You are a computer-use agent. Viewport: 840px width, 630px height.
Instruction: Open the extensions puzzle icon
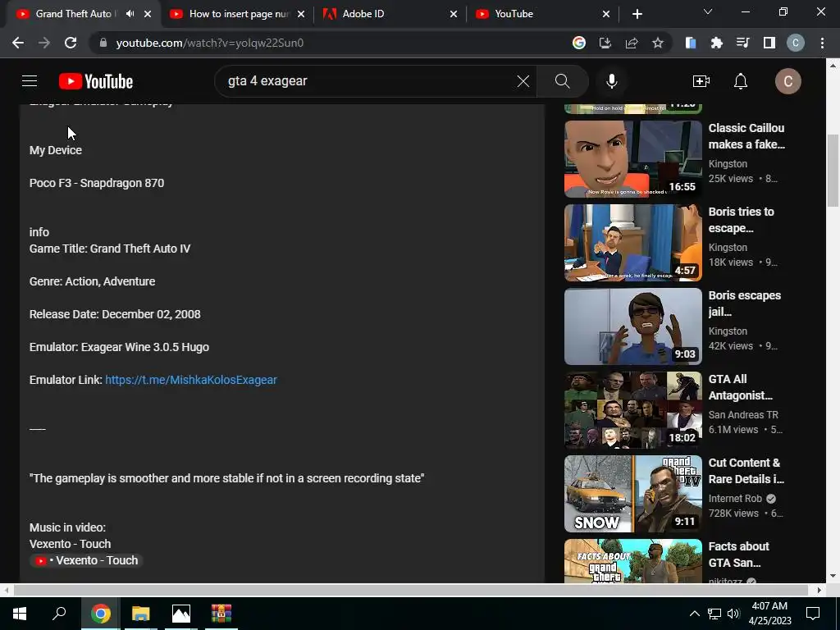pos(716,43)
